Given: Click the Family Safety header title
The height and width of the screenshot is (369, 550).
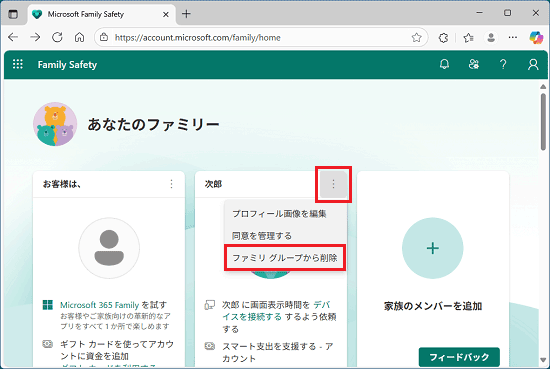Looking at the screenshot, I should (67, 65).
